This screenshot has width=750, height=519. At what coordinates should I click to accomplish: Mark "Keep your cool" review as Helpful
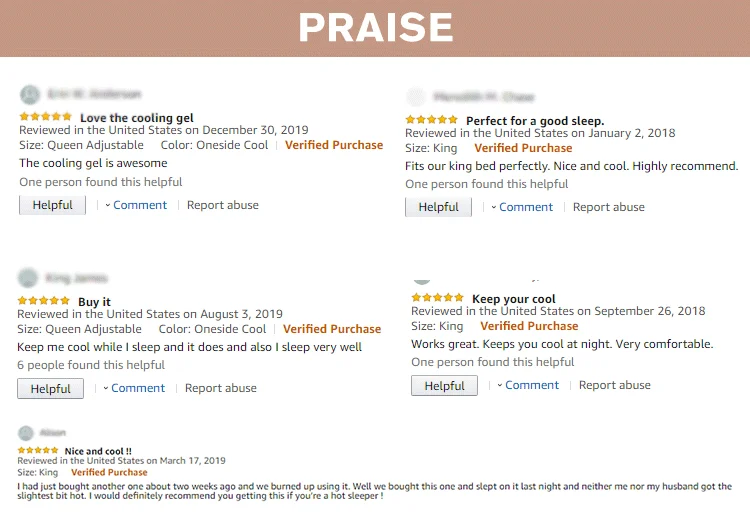tap(444, 385)
